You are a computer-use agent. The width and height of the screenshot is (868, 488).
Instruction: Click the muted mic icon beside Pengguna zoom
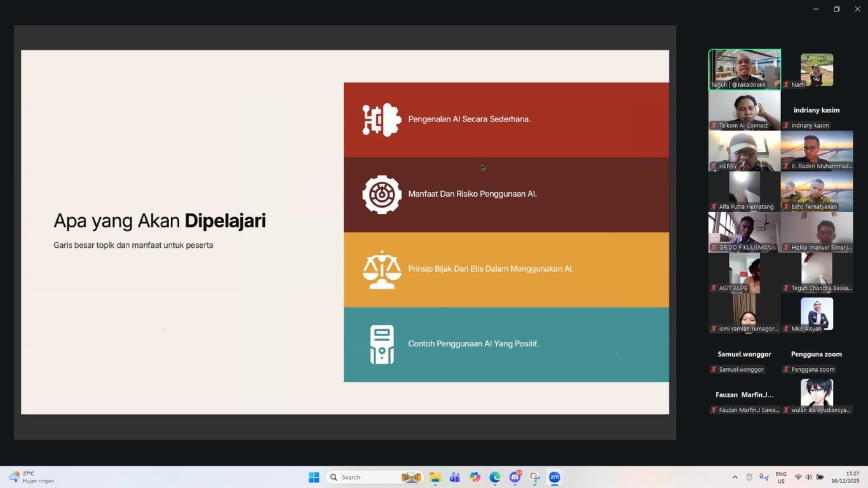tap(787, 369)
